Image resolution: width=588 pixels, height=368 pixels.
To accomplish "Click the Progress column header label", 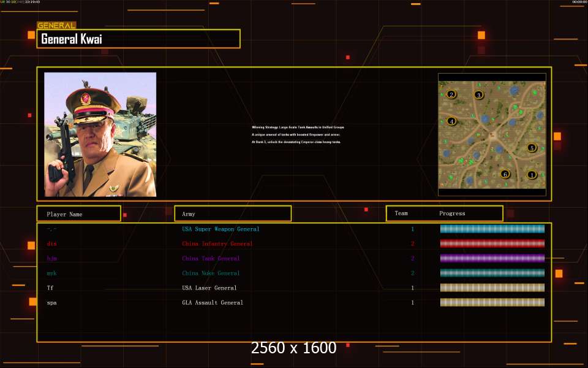I will tap(452, 213).
